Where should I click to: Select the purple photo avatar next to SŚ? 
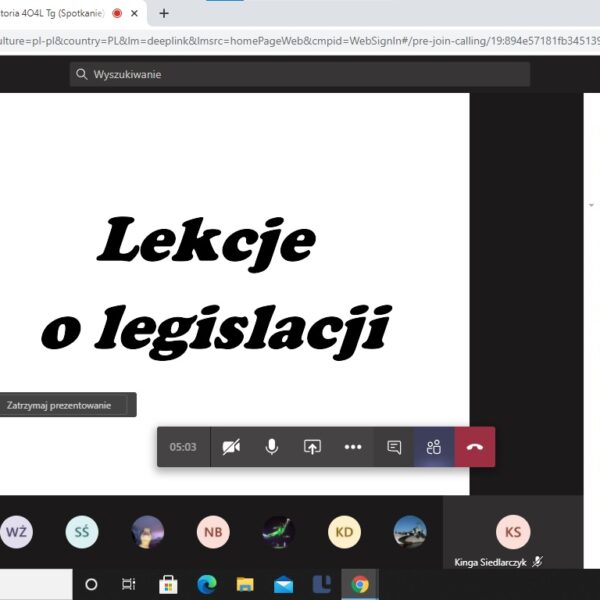147,532
